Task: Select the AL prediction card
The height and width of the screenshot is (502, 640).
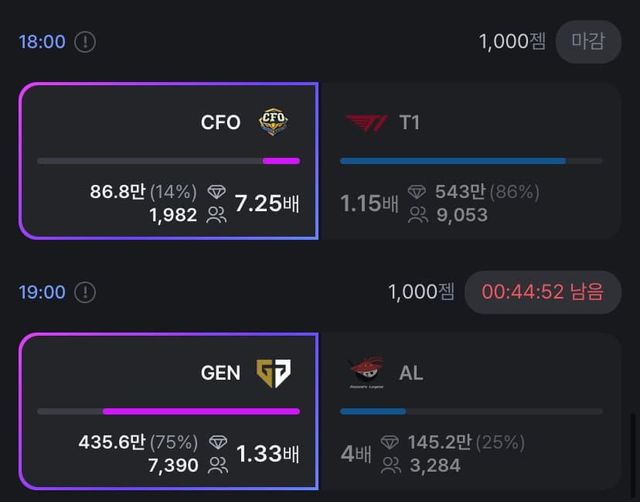Action: tap(470, 410)
